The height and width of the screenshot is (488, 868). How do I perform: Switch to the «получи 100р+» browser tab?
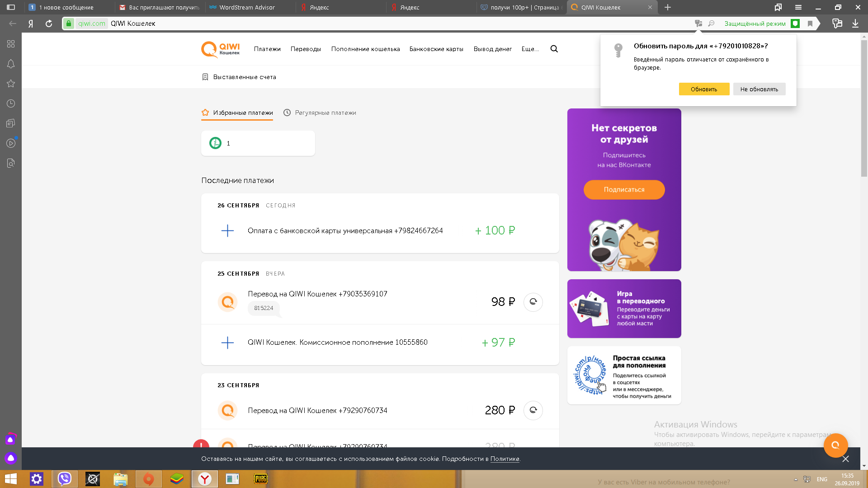tap(521, 7)
